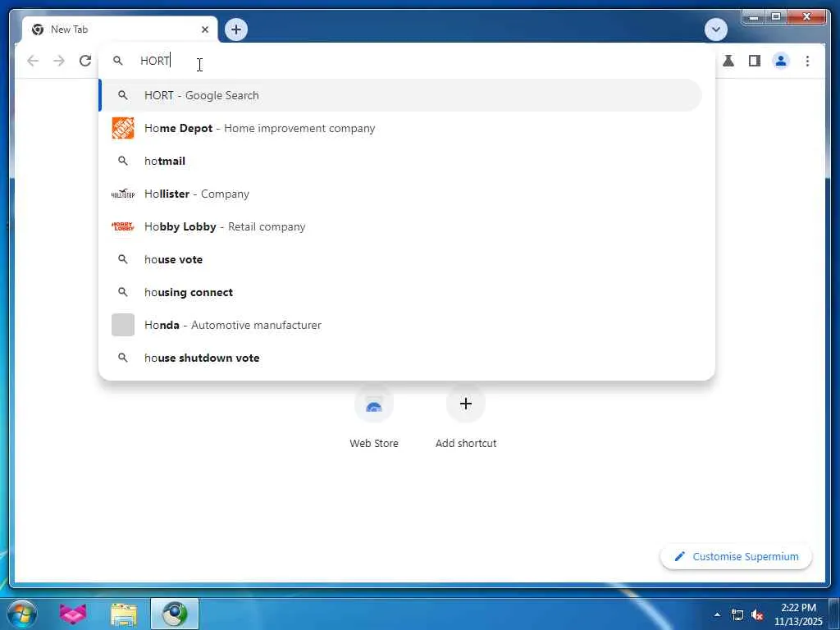840x630 pixels.
Task: Open File Explorer from taskbar
Action: [124, 614]
